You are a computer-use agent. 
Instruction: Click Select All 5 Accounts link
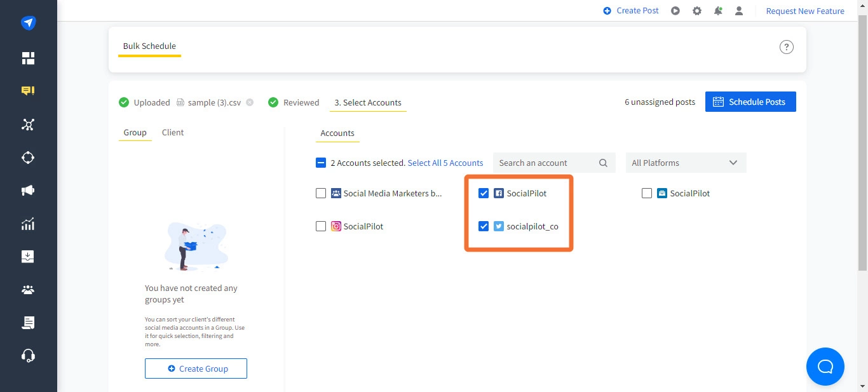click(x=445, y=163)
